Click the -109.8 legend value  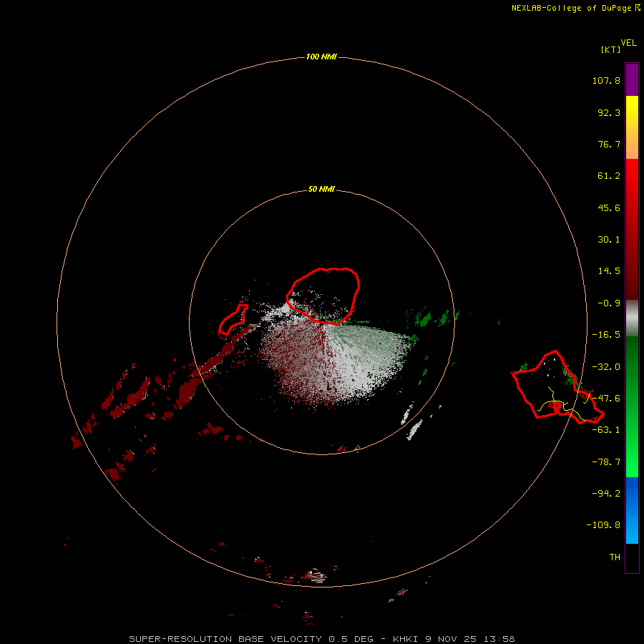603,525
